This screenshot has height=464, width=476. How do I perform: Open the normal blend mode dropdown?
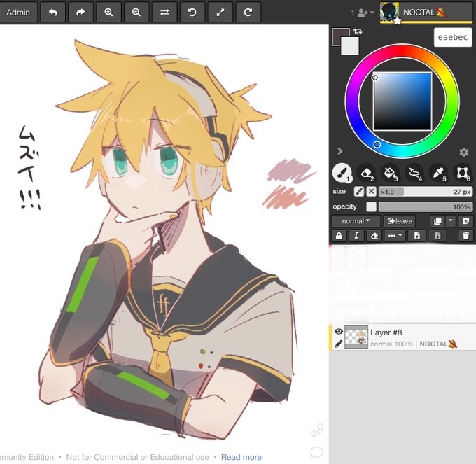tap(356, 221)
